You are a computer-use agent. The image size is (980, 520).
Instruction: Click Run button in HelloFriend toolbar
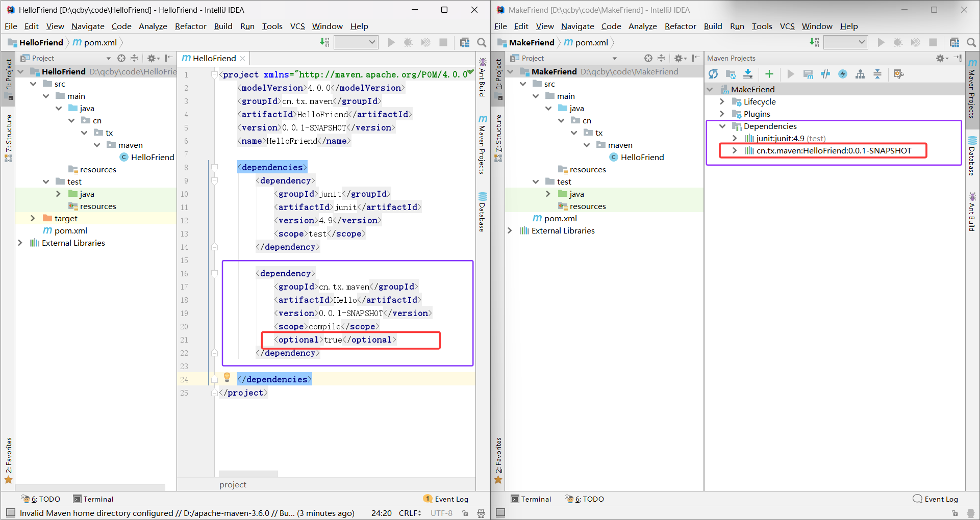click(391, 42)
